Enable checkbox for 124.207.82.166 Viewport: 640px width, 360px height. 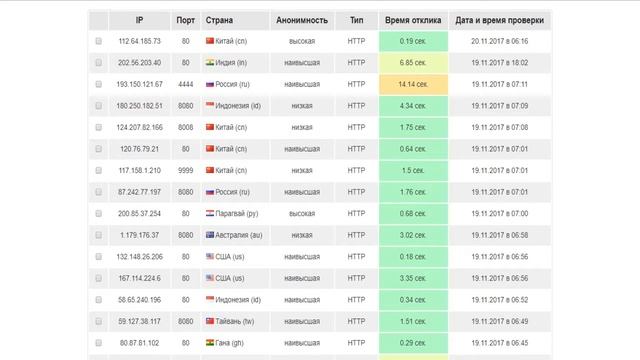tap(98, 127)
